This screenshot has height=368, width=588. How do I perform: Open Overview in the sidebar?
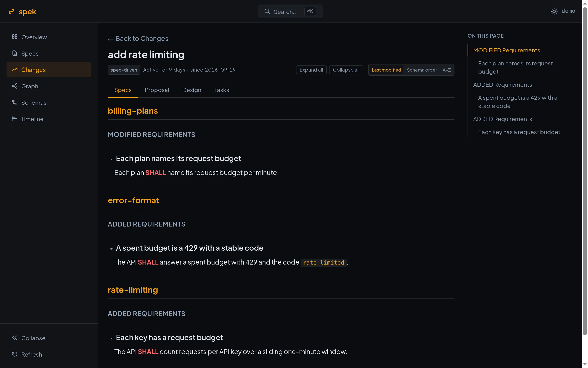point(49,37)
